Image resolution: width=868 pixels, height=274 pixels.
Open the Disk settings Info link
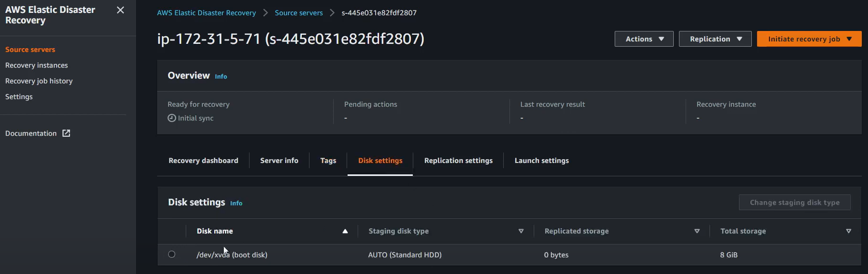tap(236, 203)
